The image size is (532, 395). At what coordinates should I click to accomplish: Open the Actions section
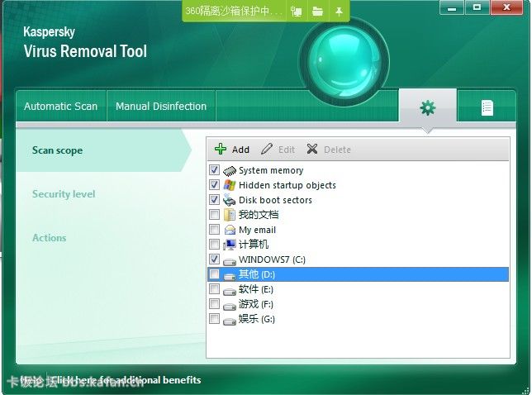(50, 237)
